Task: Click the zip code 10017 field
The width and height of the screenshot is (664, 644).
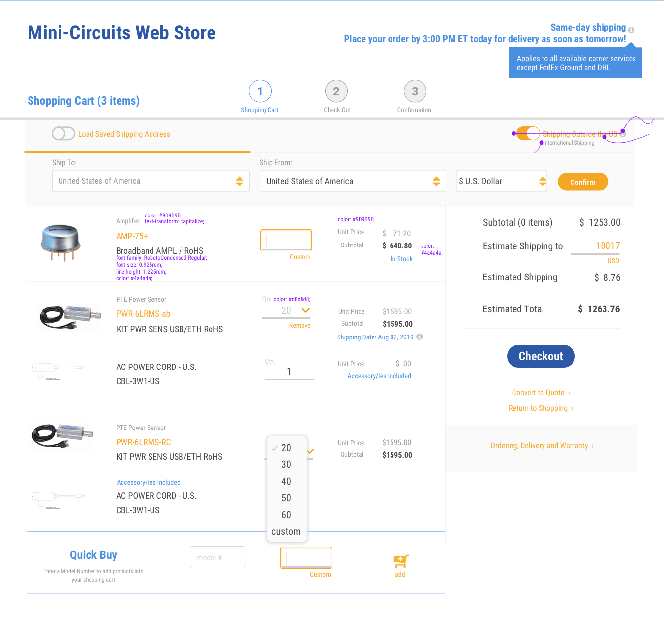Action: (x=595, y=246)
